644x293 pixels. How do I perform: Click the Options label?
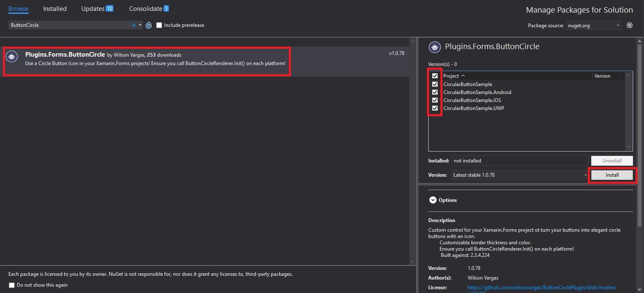point(448,200)
